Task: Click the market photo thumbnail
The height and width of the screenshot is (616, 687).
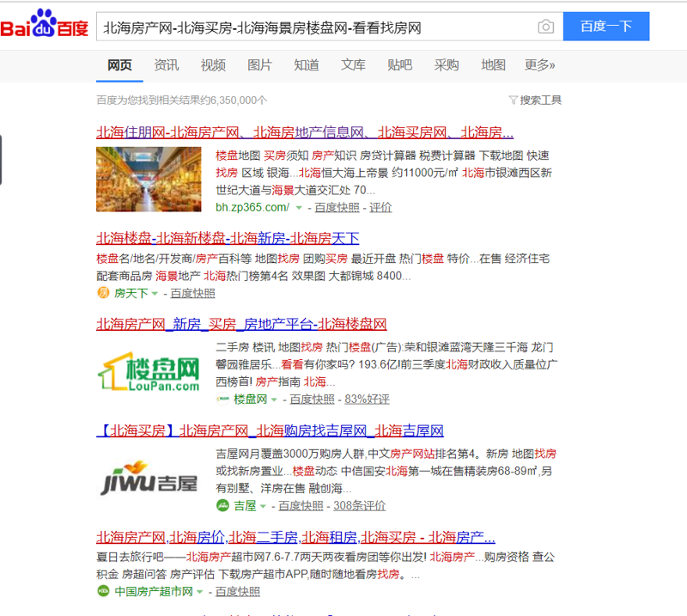Action: (x=149, y=180)
